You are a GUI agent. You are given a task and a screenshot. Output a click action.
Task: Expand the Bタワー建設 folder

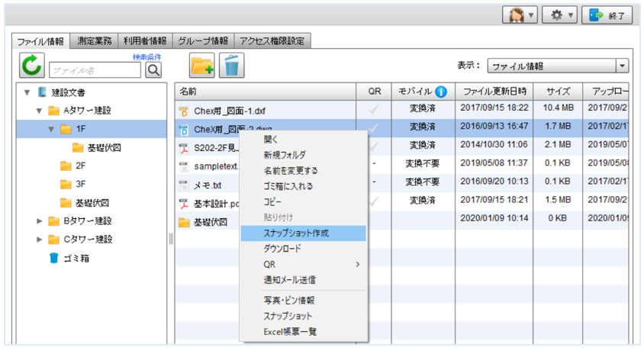39,221
